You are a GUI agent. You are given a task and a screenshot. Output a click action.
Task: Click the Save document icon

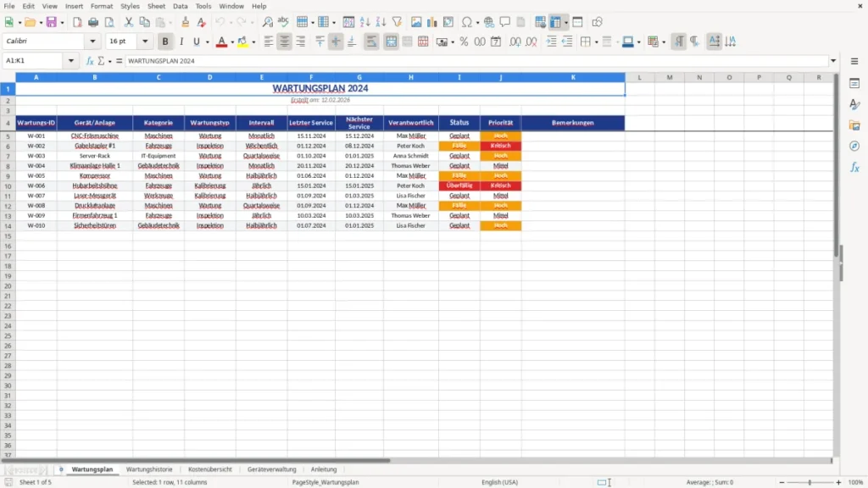[52, 22]
